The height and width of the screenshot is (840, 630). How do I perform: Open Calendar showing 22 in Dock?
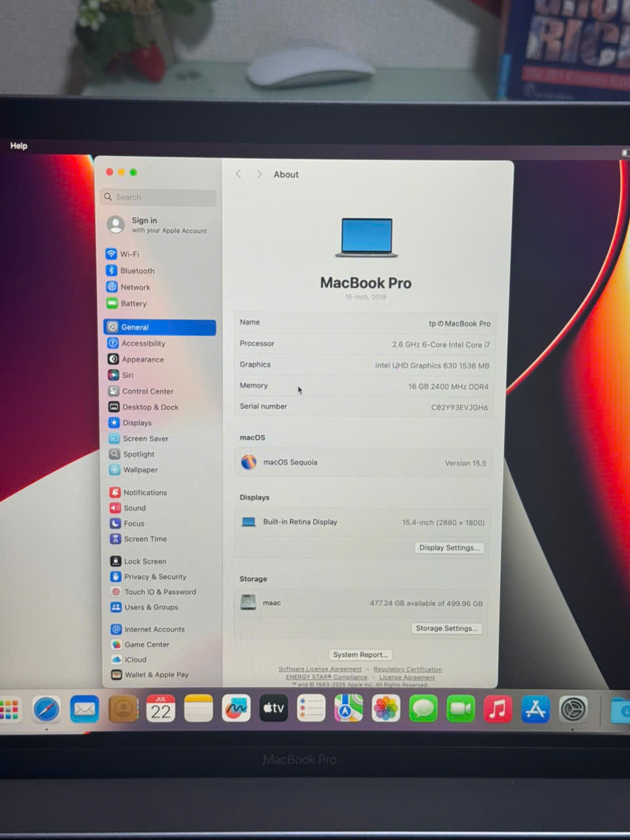[161, 709]
